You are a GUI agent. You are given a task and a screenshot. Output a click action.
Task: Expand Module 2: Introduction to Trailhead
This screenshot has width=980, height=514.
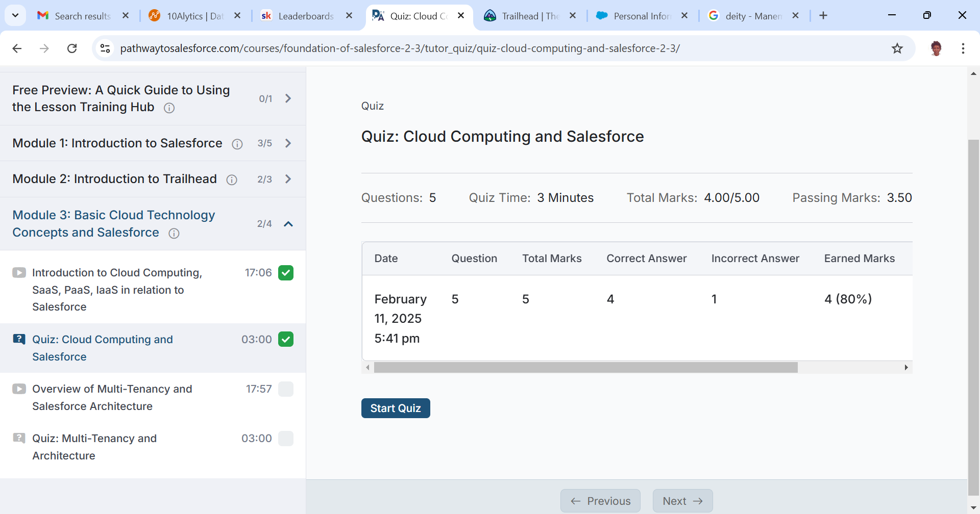pyautogui.click(x=288, y=179)
